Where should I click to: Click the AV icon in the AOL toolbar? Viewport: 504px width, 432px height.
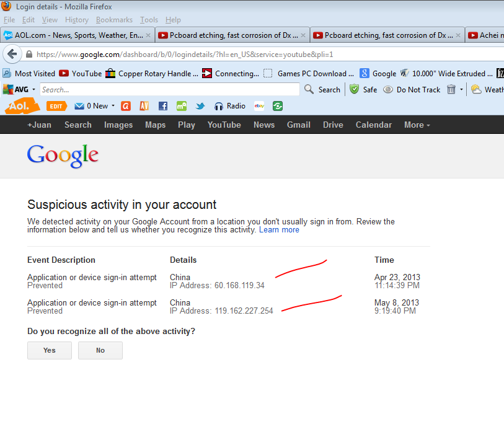[144, 106]
